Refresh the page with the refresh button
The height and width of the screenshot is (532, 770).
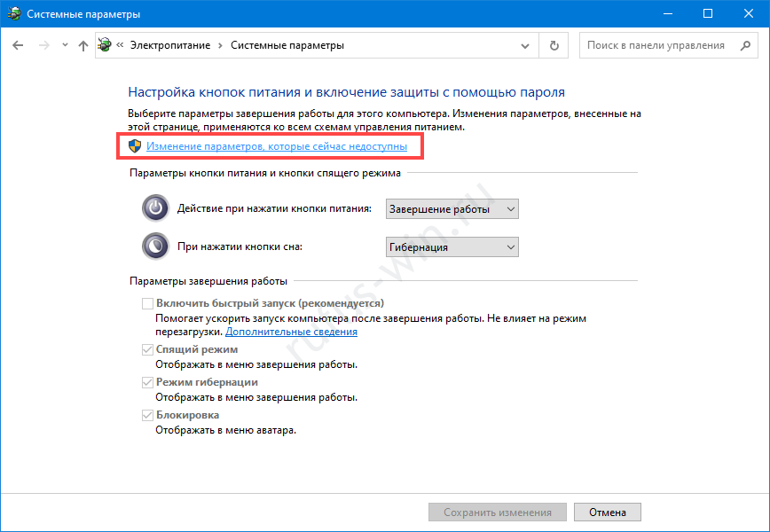coord(554,45)
